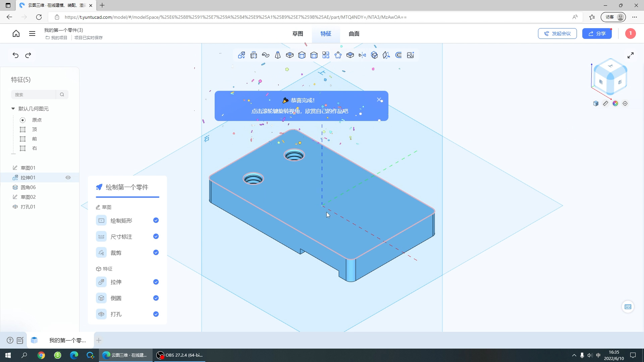This screenshot has height=362, width=644.
Task: Toggle visibility of the 拉伸01 feature
Action: click(x=68, y=177)
